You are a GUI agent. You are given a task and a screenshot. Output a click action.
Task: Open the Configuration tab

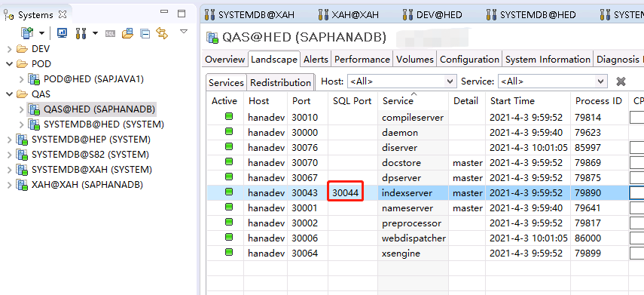click(469, 60)
